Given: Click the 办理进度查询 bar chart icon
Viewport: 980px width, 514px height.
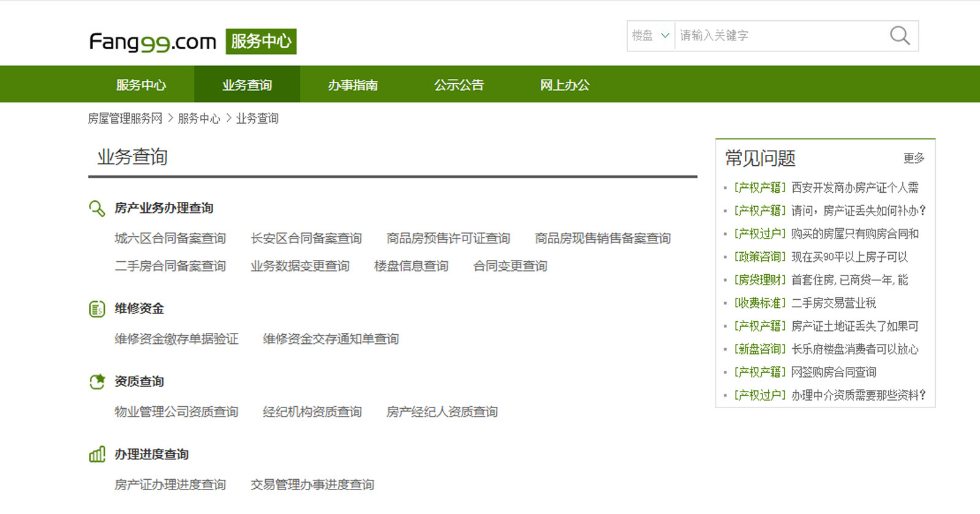Looking at the screenshot, I should [97, 455].
